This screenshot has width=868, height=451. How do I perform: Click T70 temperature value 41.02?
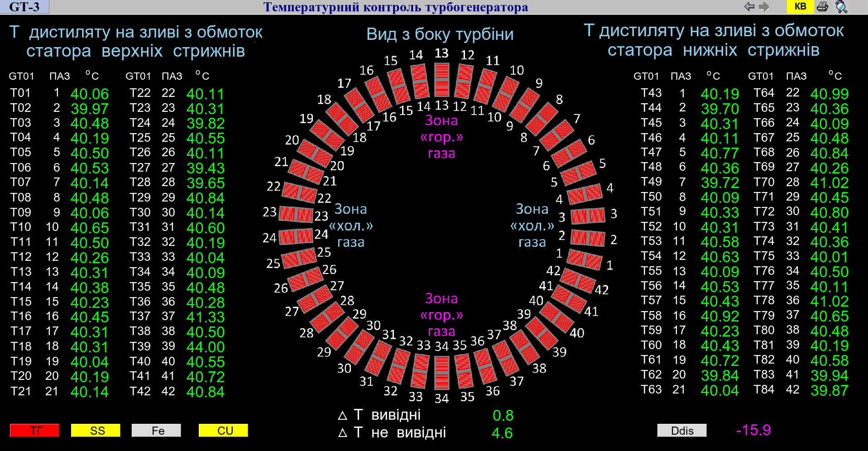click(829, 183)
